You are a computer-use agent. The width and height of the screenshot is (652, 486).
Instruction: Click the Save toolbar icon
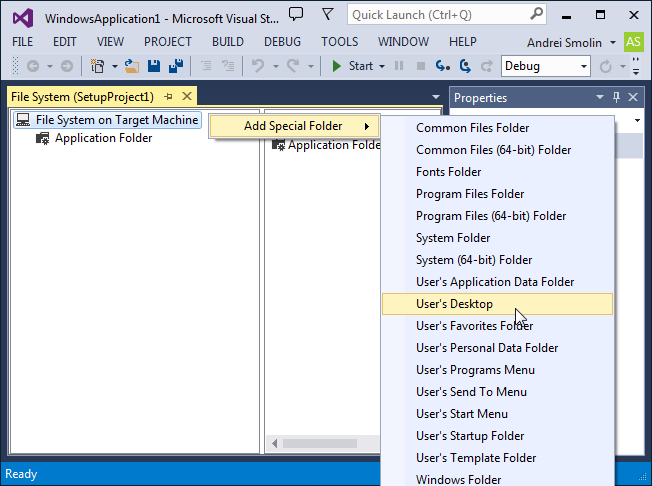(x=154, y=66)
